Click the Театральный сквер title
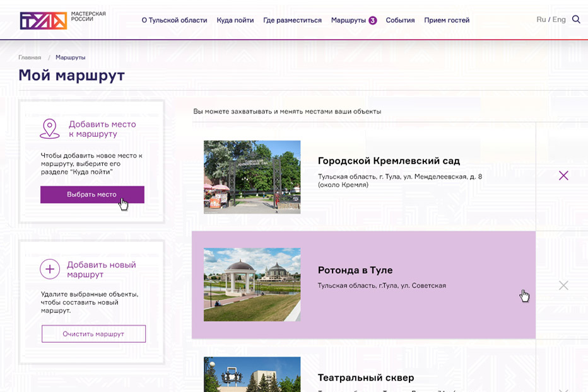 pyautogui.click(x=366, y=378)
